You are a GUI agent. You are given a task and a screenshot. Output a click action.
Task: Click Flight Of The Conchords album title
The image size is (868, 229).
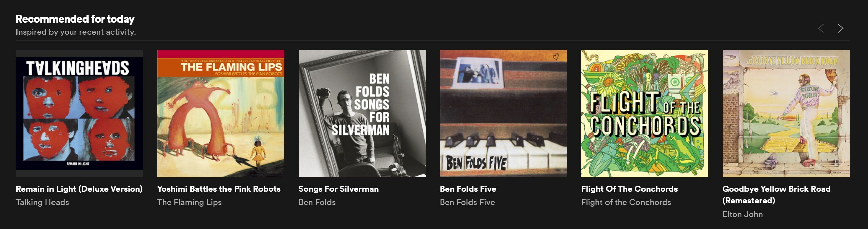(x=629, y=189)
